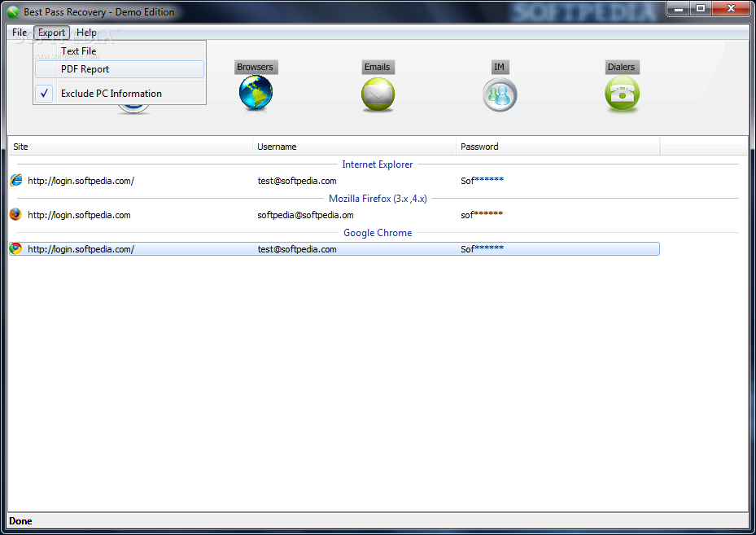756x535 pixels.
Task: Click the Google Chrome row icon
Action: pyautogui.click(x=16, y=249)
